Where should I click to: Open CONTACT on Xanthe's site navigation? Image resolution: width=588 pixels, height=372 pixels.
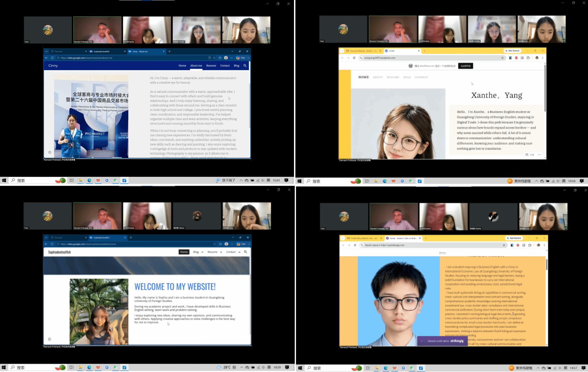tap(421, 77)
